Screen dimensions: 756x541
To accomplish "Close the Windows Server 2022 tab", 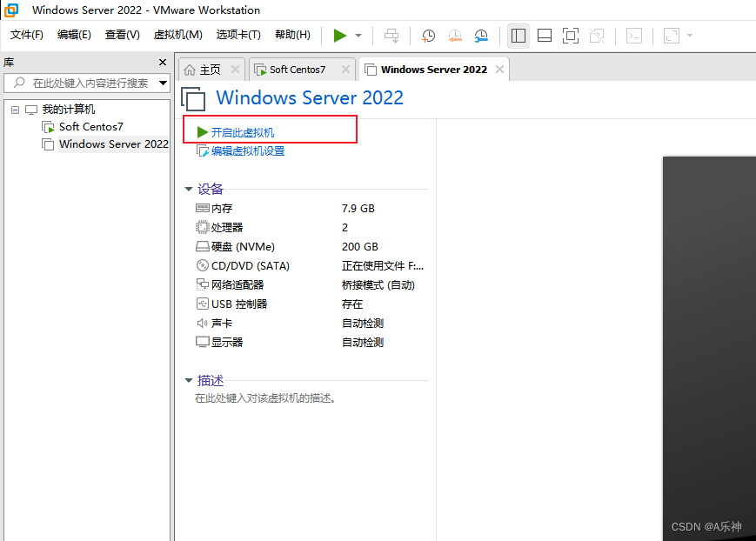I will coord(499,70).
